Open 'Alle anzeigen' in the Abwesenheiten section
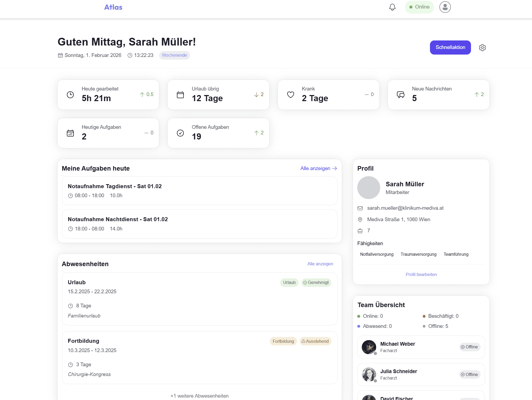Image resolution: width=532 pixels, height=400 pixels. [320, 264]
